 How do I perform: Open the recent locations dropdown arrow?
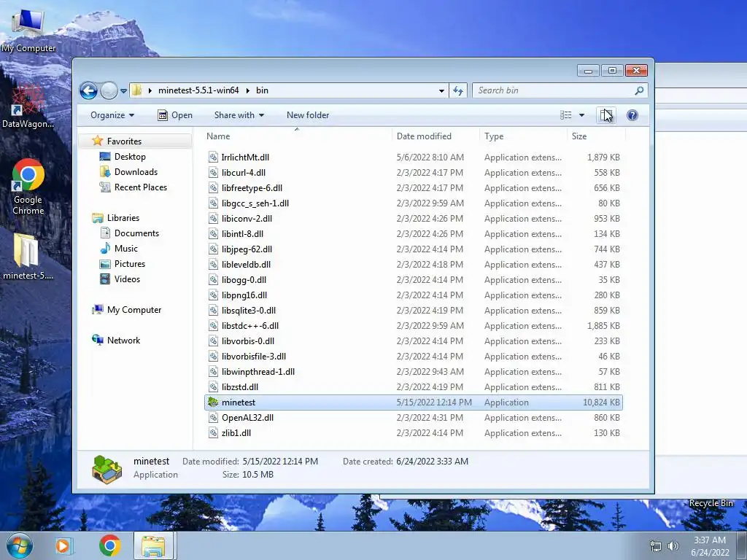pyautogui.click(x=123, y=90)
